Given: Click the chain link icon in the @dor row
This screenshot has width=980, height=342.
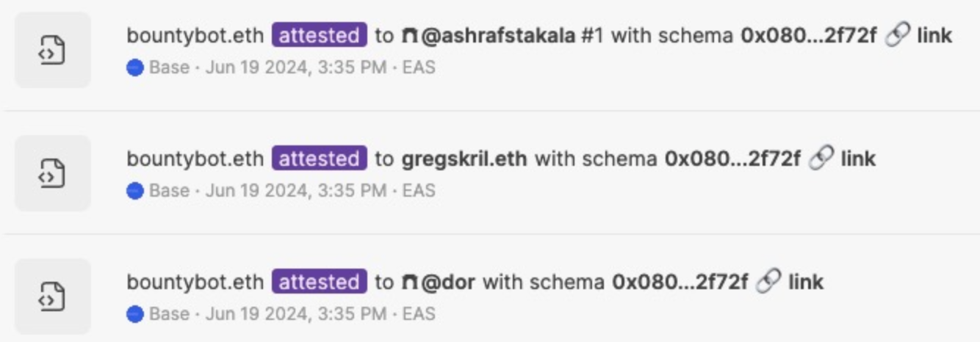Looking at the screenshot, I should click(x=768, y=282).
